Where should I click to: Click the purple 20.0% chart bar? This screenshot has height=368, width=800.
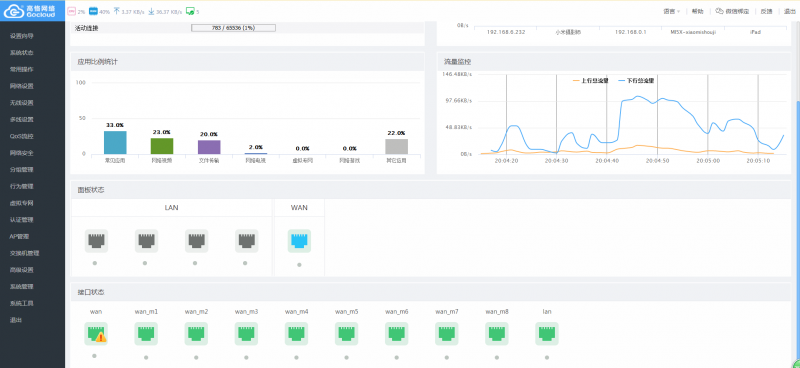coord(209,147)
